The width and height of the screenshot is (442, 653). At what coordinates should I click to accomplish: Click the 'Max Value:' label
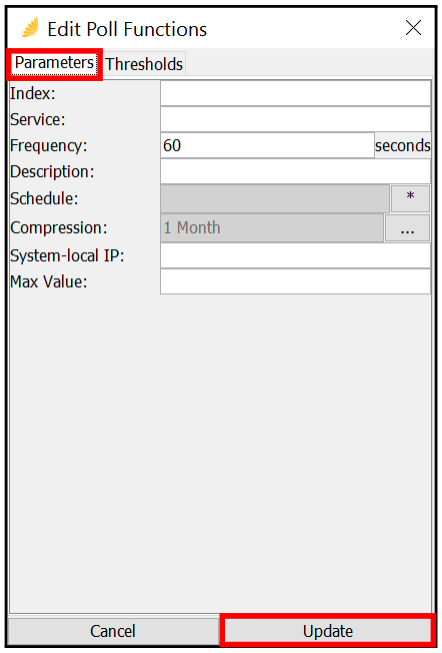coord(49,282)
